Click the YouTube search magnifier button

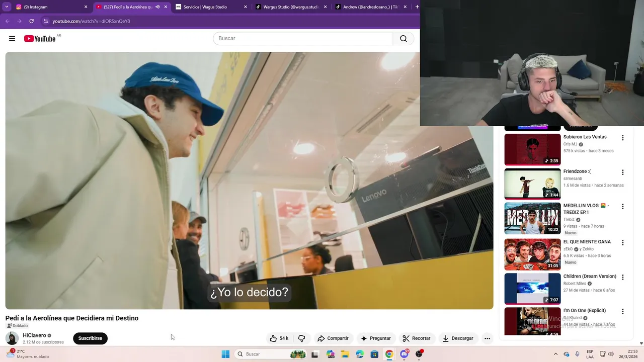tap(404, 39)
